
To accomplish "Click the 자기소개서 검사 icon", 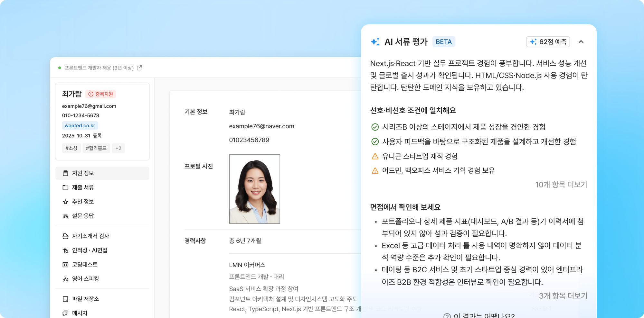I will (65, 236).
